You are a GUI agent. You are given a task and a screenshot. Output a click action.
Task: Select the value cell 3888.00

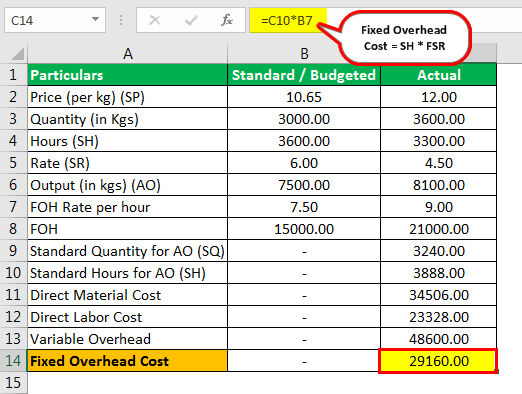(439, 273)
